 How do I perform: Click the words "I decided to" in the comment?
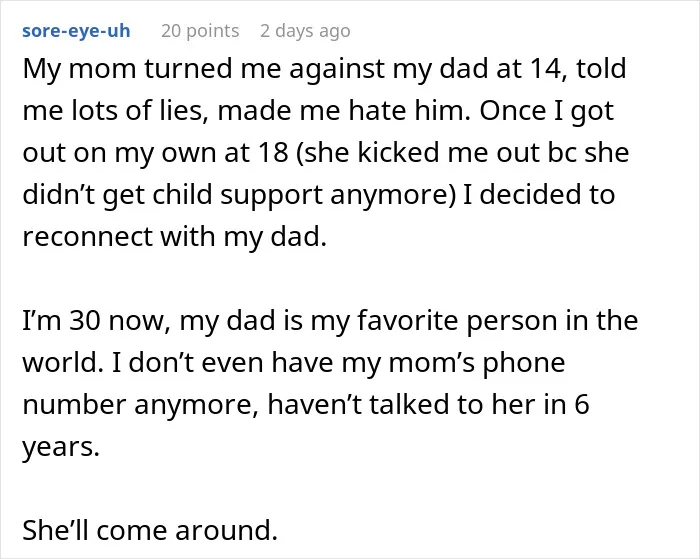539,195
